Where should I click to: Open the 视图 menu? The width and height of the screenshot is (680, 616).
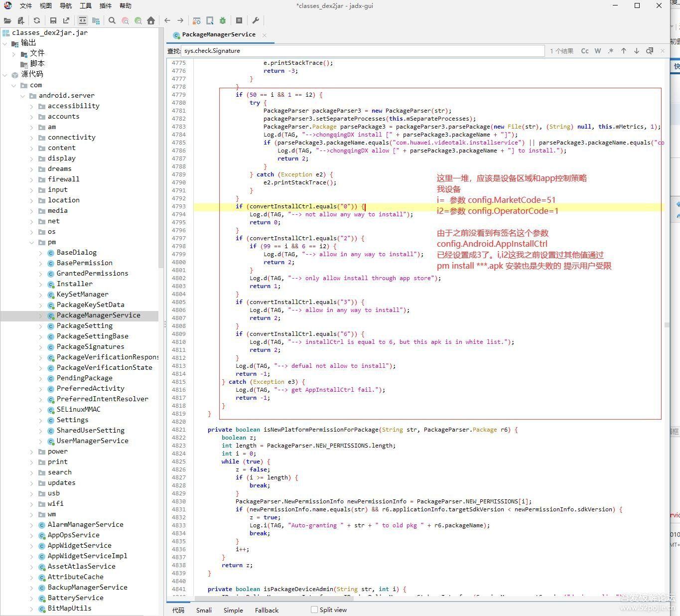pos(46,6)
